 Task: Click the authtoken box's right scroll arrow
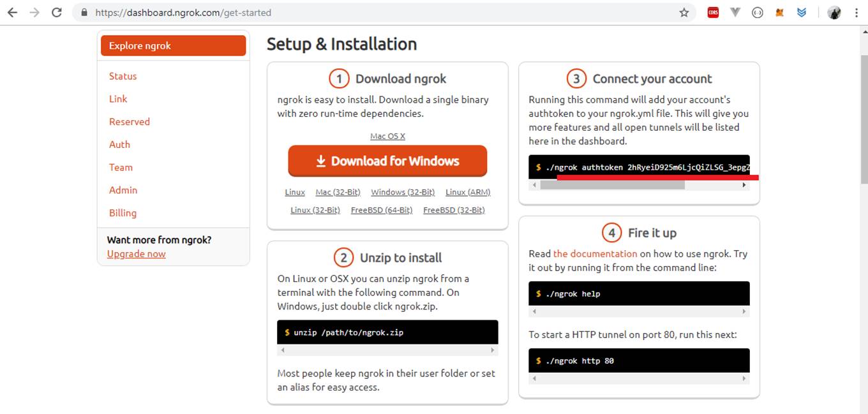744,185
